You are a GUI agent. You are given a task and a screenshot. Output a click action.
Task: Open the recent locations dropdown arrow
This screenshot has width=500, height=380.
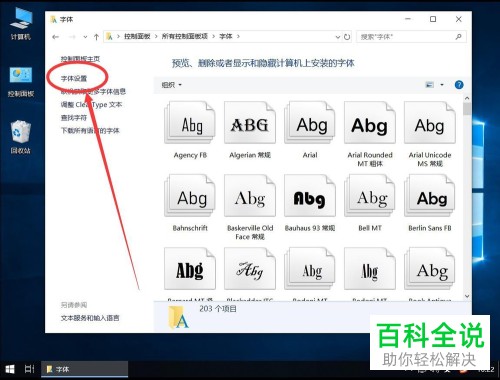pos(85,37)
